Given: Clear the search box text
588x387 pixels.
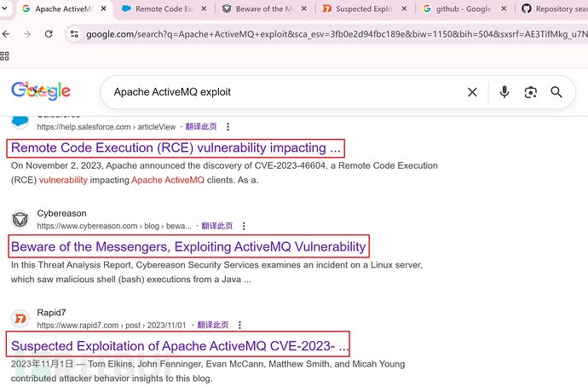Looking at the screenshot, I should [472, 92].
